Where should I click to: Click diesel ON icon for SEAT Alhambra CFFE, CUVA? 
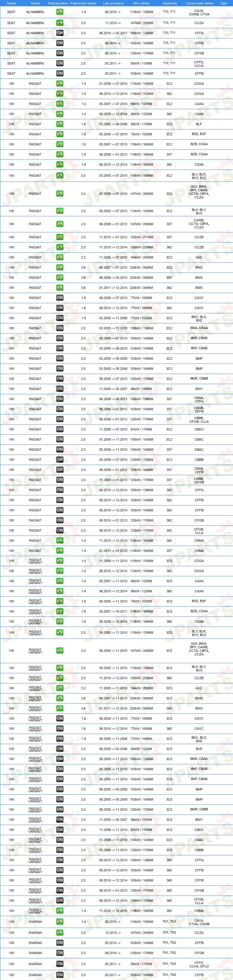60,64
